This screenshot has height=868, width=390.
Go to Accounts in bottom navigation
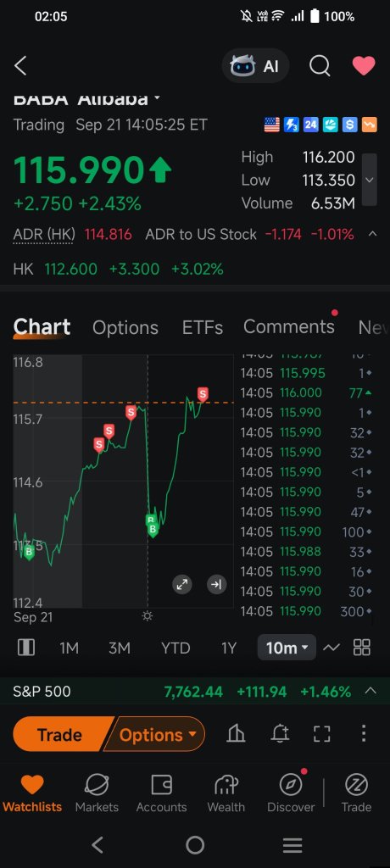coord(161,793)
